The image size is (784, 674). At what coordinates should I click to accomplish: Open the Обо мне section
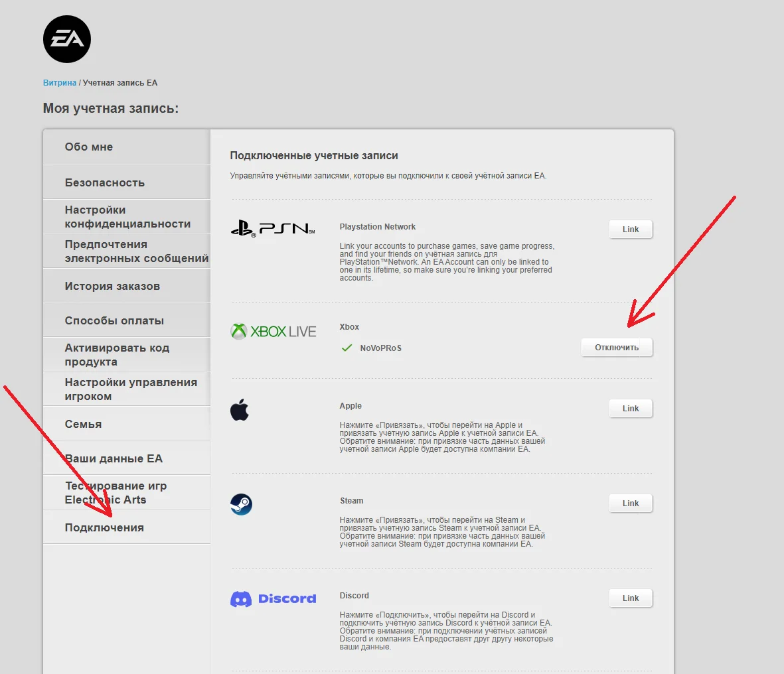[x=127, y=147]
